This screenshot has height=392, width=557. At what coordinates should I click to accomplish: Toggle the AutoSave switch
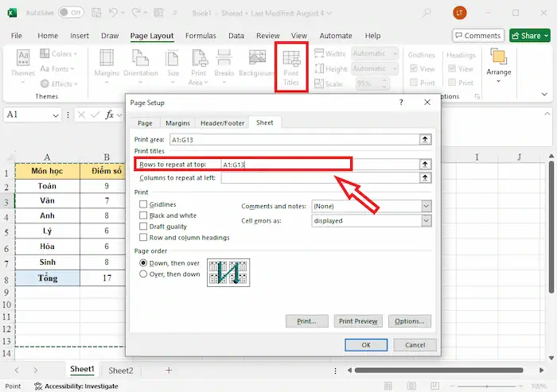coord(72,13)
